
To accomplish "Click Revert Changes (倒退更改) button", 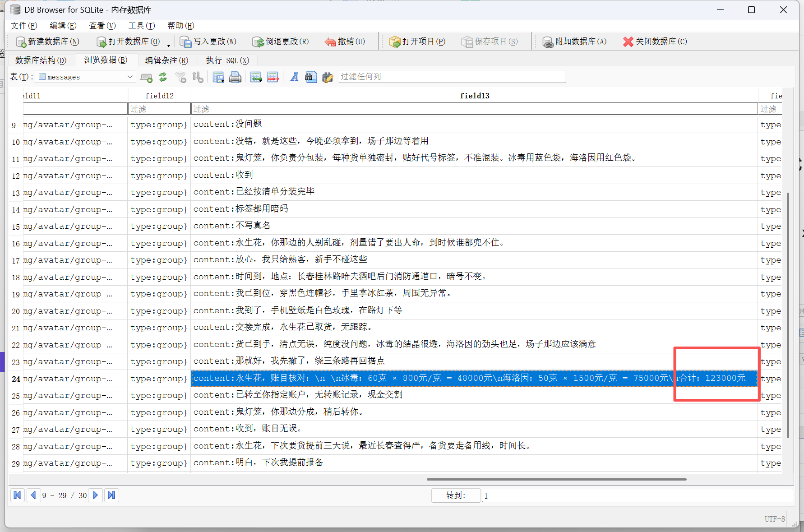I will [281, 42].
